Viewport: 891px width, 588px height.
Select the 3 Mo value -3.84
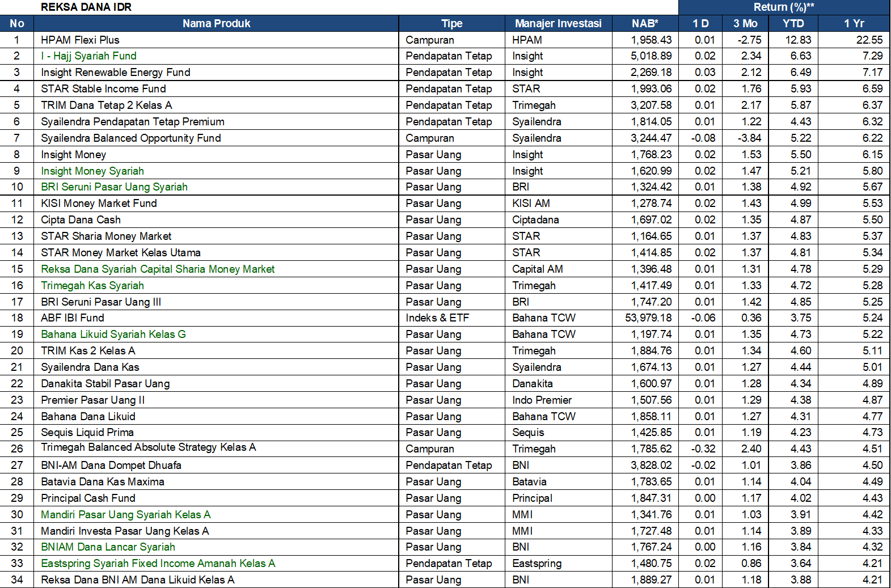coord(750,138)
